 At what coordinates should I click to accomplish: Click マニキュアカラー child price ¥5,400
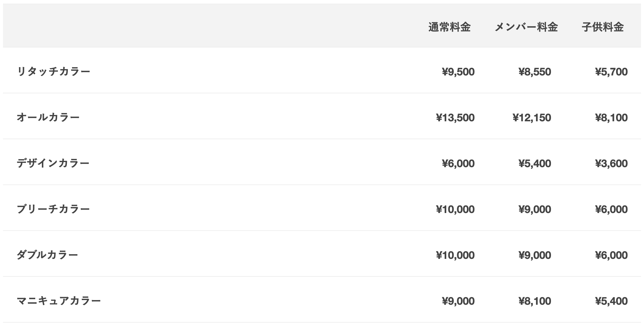pyautogui.click(x=611, y=301)
